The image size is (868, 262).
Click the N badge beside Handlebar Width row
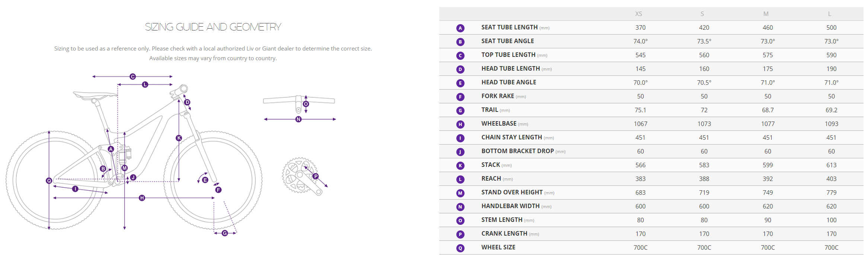tap(460, 207)
